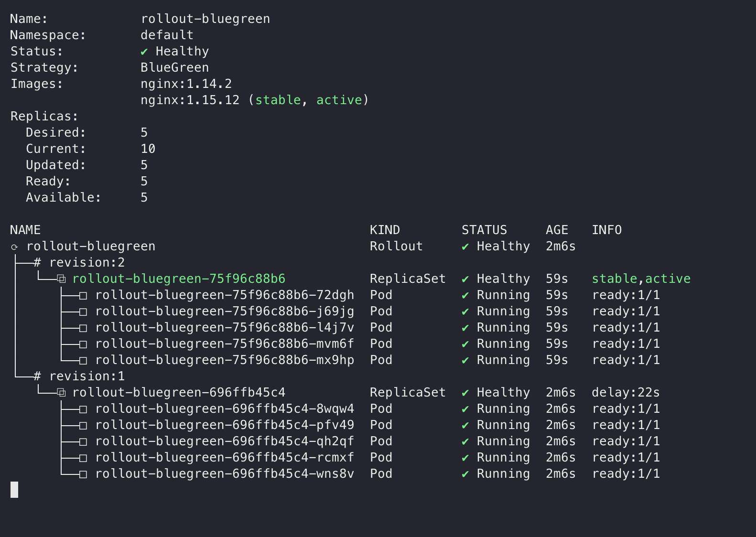Screen dimensions: 756x537
Task: Click the pod box icon for 696ffb45c4-rcmxf
Action: [x=83, y=458]
